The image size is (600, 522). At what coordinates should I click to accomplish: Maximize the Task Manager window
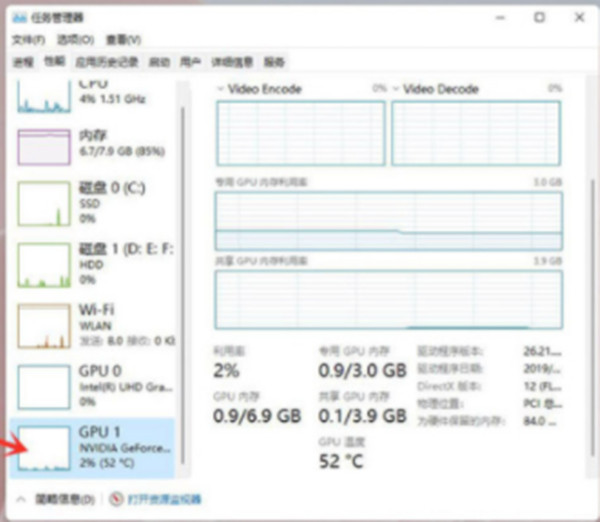click(540, 17)
